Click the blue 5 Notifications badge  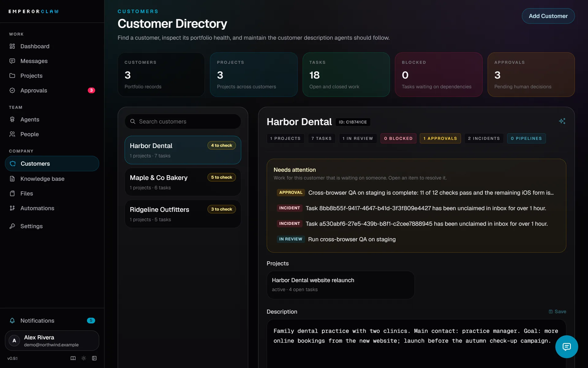point(91,320)
